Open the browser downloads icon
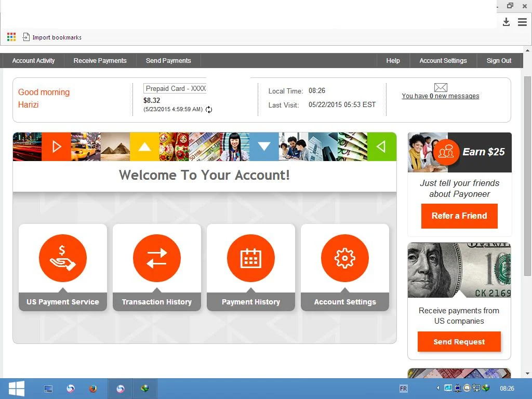This screenshot has height=399, width=532. coord(506,22)
